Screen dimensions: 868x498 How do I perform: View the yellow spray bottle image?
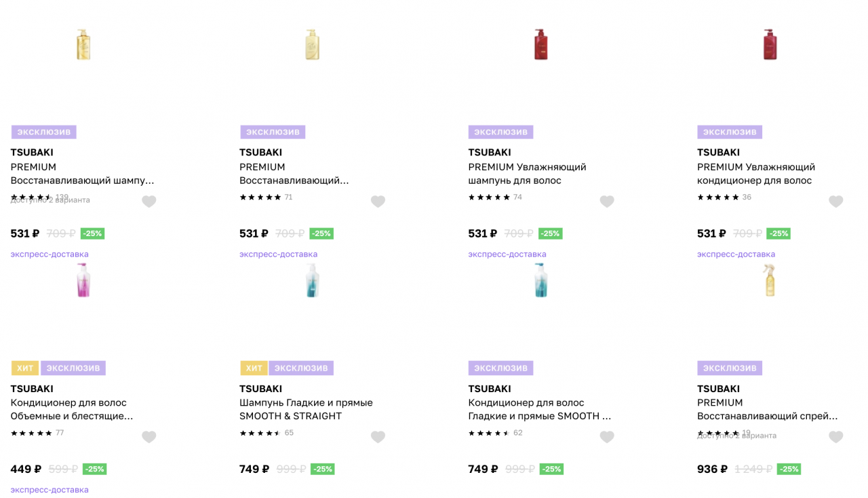coord(770,280)
